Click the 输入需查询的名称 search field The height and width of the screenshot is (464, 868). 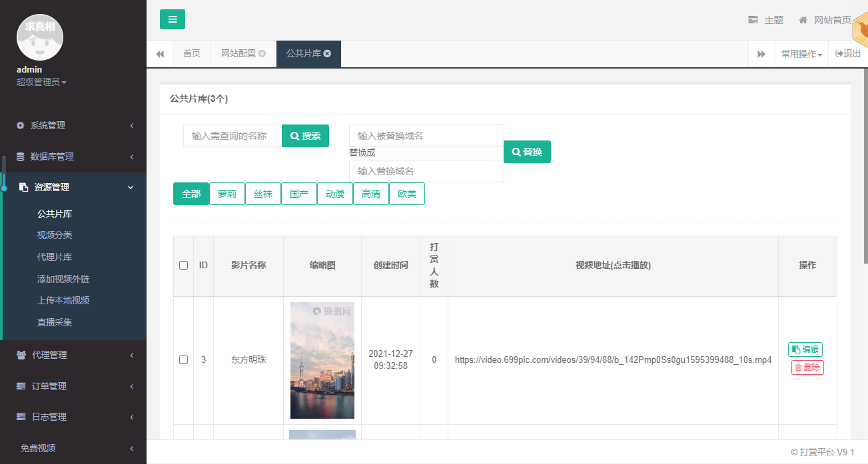(x=232, y=136)
